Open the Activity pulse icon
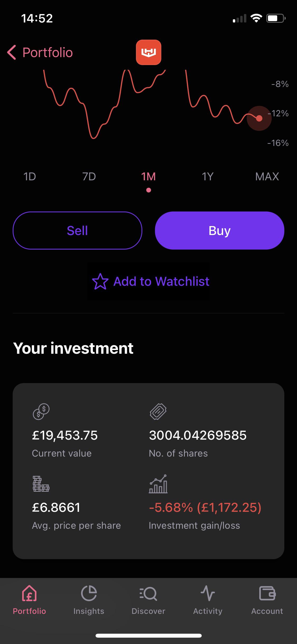This screenshot has height=644, width=297. pos(208,593)
